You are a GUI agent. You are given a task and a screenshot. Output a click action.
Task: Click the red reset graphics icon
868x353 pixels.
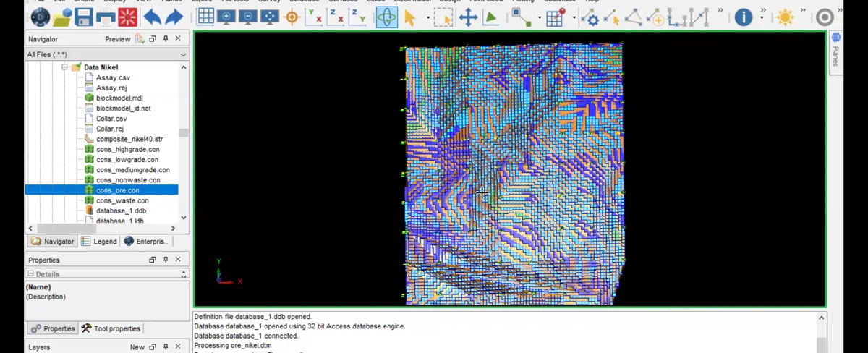click(x=128, y=17)
